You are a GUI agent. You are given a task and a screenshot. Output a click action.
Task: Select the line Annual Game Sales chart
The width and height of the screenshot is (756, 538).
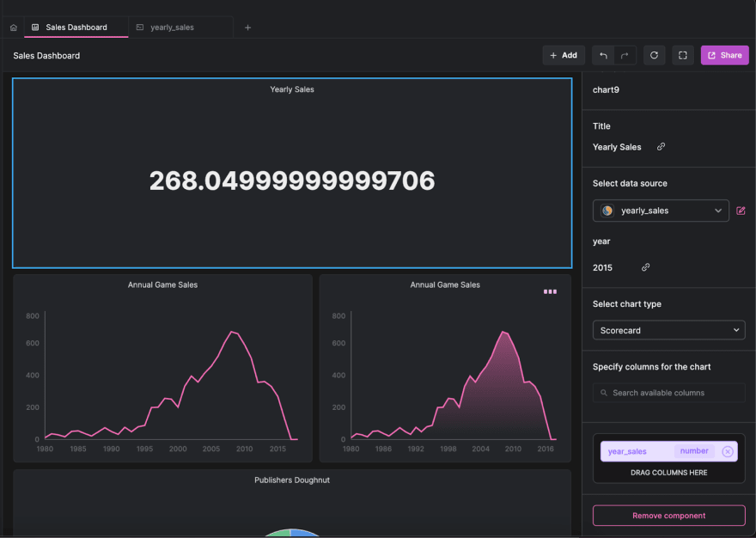click(x=163, y=369)
